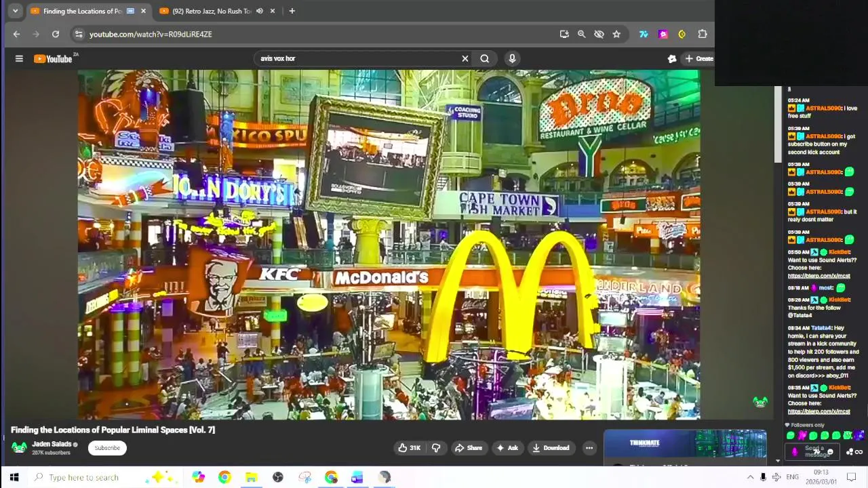Screen dimensions: 868x488
Task: Like the video with 31K
Action: click(409, 447)
